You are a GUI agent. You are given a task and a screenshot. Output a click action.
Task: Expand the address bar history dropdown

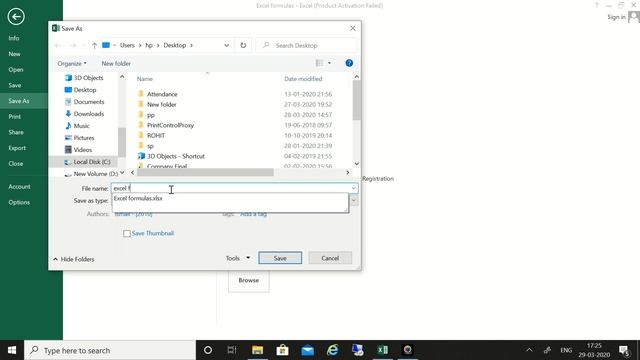pyautogui.click(x=227, y=45)
